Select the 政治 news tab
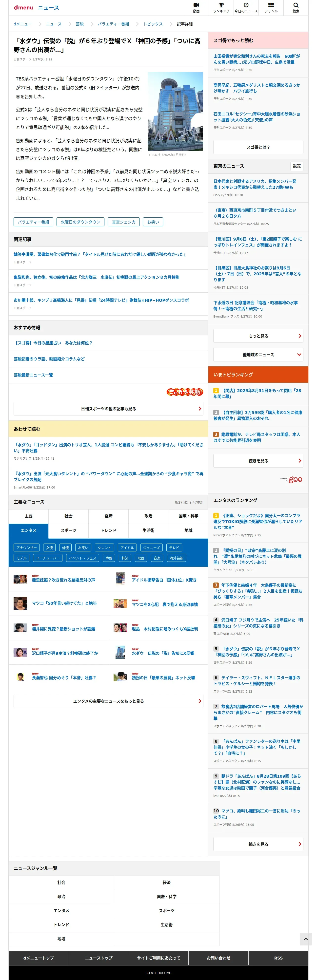Screen dimensions: 317x980 tap(148, 516)
